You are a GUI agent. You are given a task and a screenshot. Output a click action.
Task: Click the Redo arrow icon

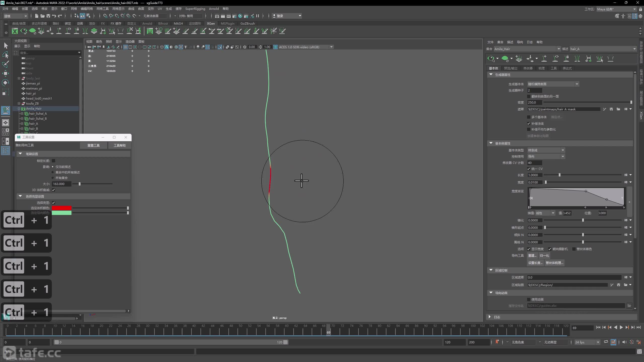tap(60, 16)
